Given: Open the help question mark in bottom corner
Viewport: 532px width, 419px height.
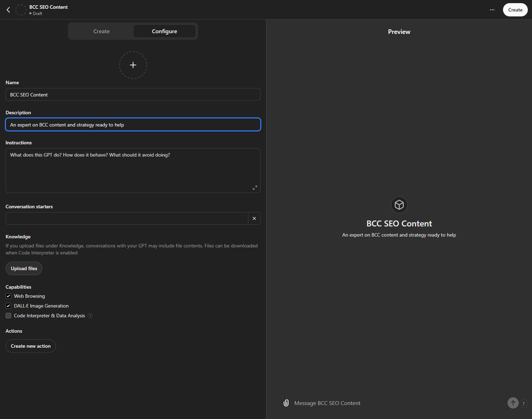Looking at the screenshot, I should point(524,404).
